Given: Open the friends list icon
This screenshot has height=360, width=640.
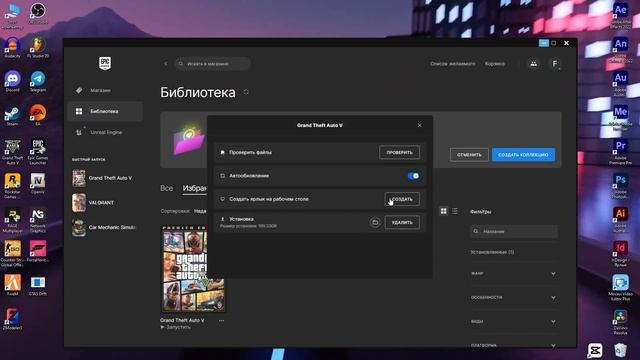Looking at the screenshot, I should pos(533,64).
